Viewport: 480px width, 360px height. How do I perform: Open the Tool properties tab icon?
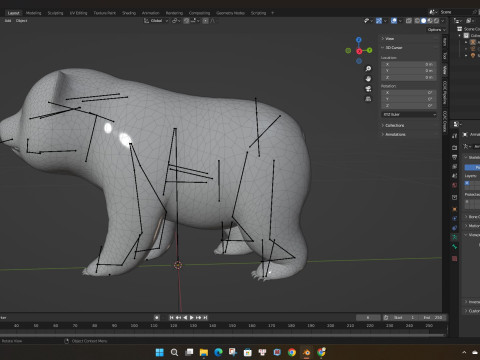click(455, 136)
